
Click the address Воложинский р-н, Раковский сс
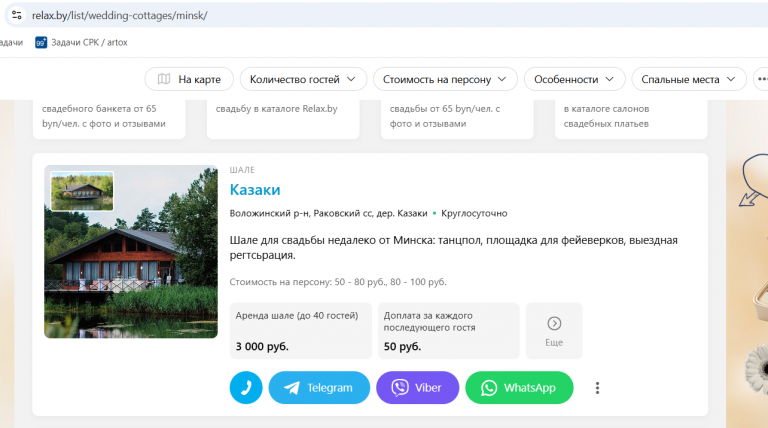(328, 213)
